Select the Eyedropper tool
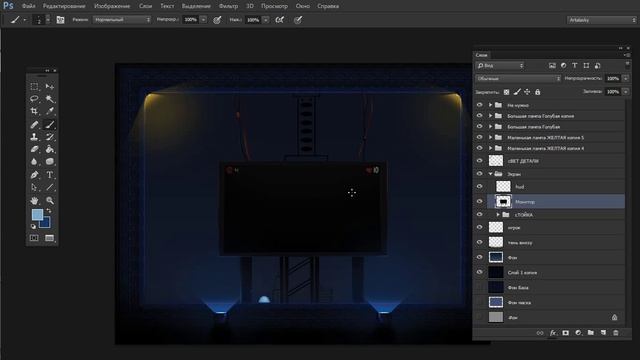Viewport: 640px width, 360px height. click(x=50, y=111)
